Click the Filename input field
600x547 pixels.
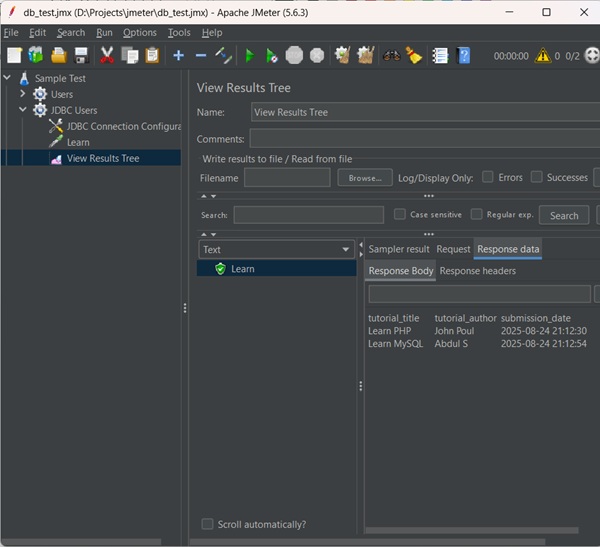pos(287,178)
